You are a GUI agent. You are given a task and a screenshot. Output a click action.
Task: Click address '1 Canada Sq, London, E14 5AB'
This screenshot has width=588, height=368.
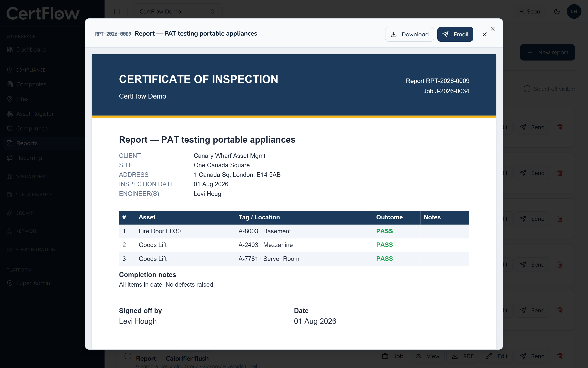pos(237,175)
